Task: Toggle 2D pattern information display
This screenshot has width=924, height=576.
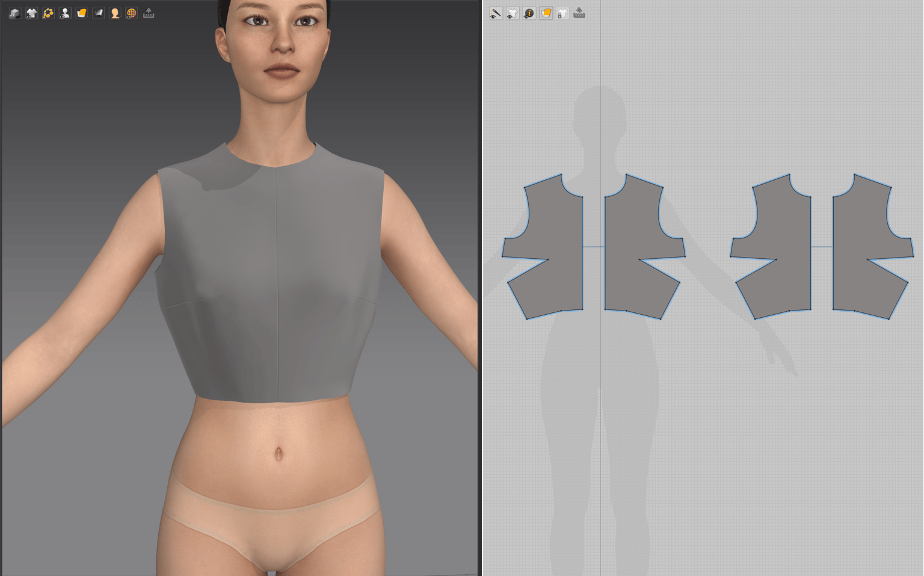Action: 529,13
